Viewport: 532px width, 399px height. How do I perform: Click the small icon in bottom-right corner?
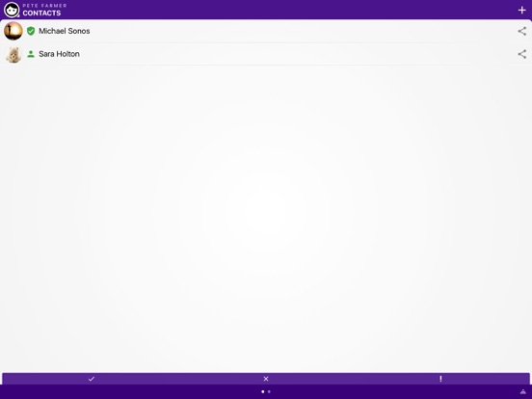pos(523,392)
